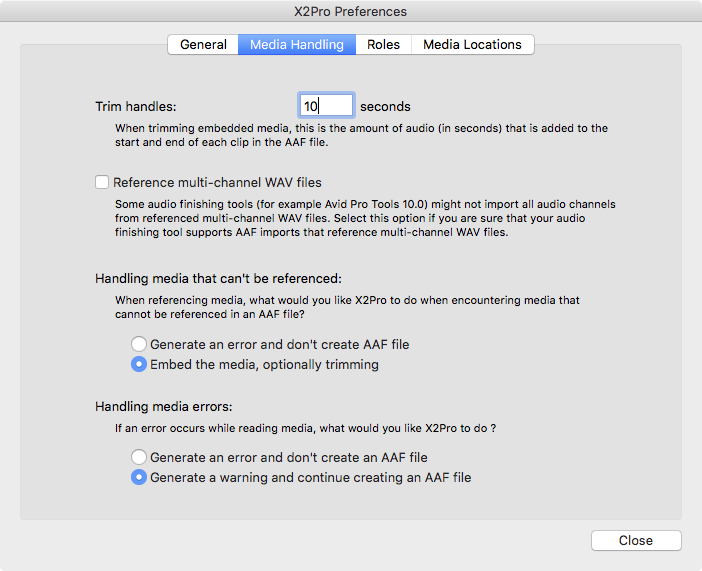Click the Trim handles seconds field
This screenshot has height=571, width=702.
pyautogui.click(x=326, y=106)
